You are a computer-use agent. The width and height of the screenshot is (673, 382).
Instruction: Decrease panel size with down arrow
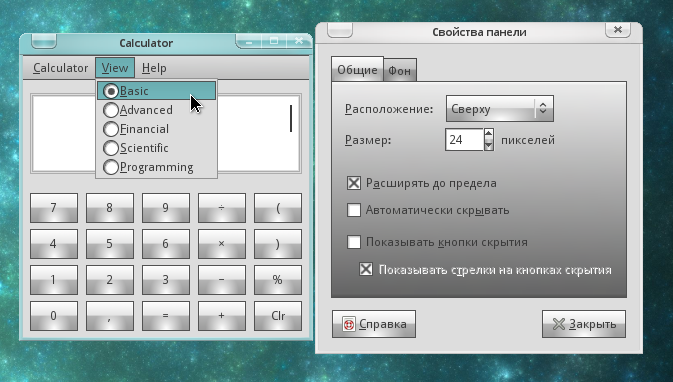coord(488,145)
